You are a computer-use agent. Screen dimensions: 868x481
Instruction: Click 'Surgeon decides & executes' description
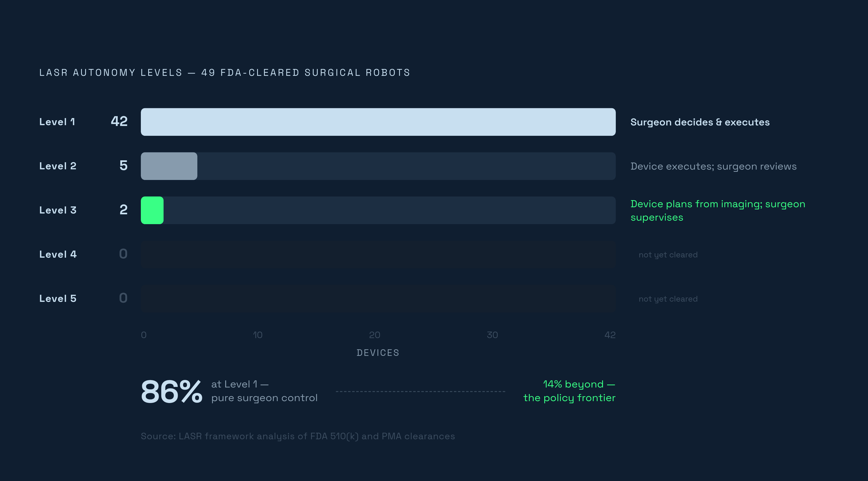pyautogui.click(x=700, y=122)
